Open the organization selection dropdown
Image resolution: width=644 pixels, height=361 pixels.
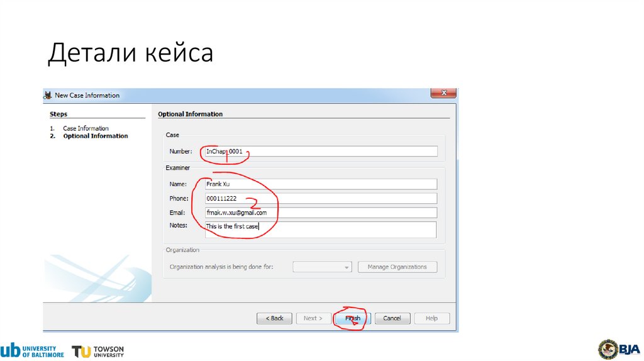[x=322, y=267]
